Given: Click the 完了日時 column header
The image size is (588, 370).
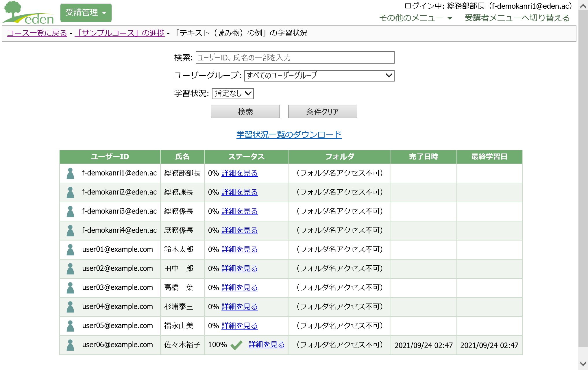Looking at the screenshot, I should pos(424,157).
